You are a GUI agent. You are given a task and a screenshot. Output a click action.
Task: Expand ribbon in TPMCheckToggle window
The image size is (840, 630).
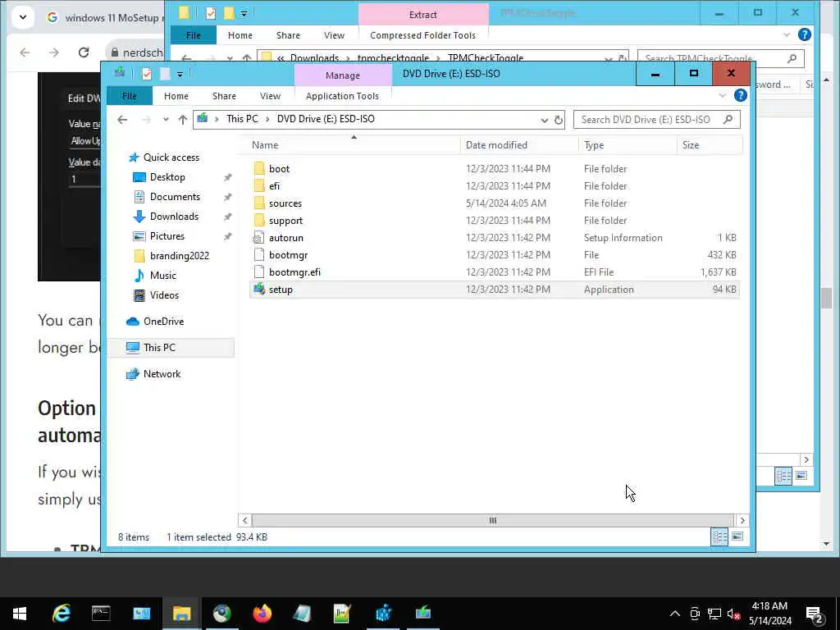click(x=787, y=34)
